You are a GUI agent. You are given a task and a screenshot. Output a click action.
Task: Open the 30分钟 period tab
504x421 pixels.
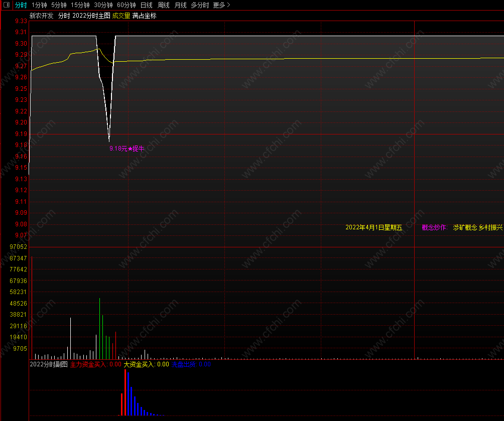click(103, 5)
